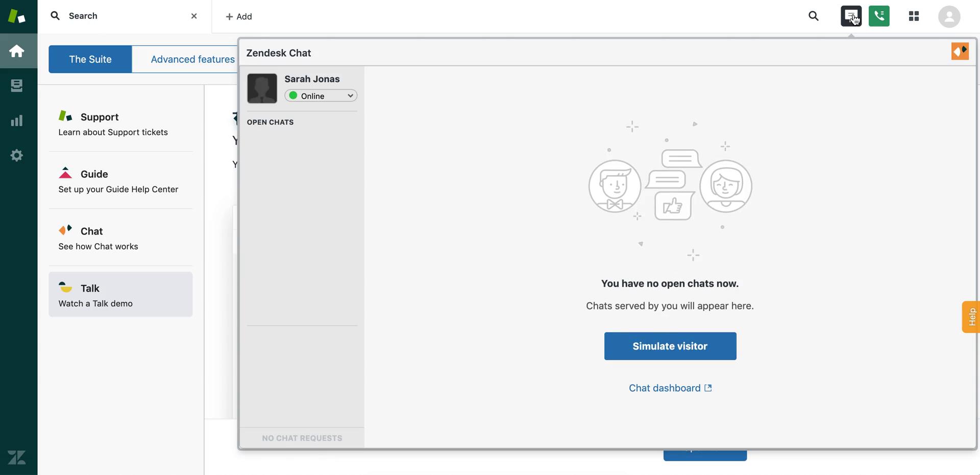Screen dimensions: 980x475
Task: Open the Views tickets icon in the sidebar
Action: [x=17, y=85]
